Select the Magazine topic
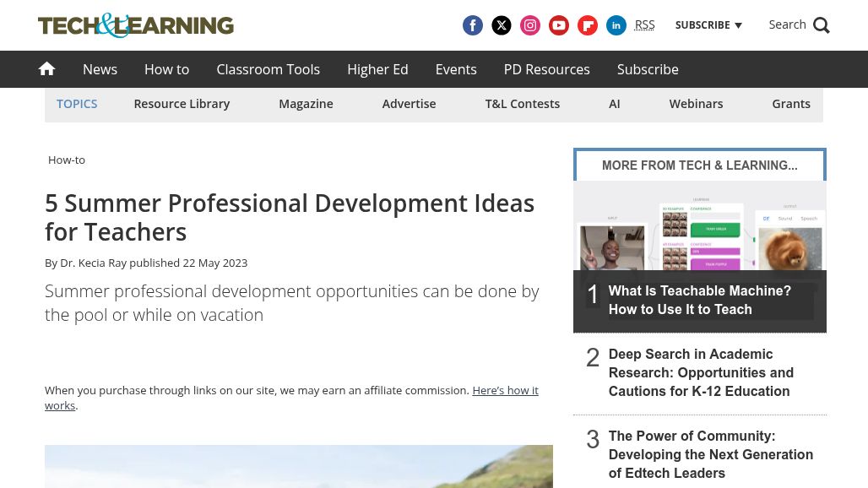The height and width of the screenshot is (488, 868). pos(306,104)
